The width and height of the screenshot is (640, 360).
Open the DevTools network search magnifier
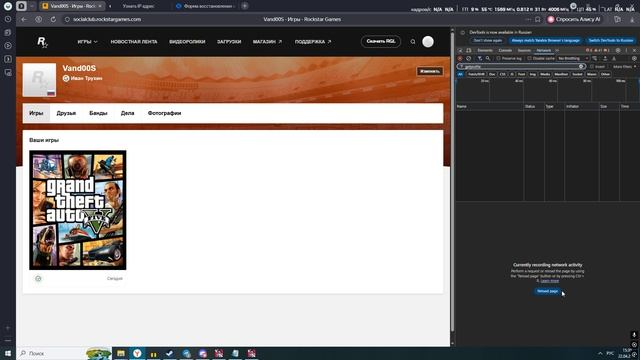pos(488,58)
